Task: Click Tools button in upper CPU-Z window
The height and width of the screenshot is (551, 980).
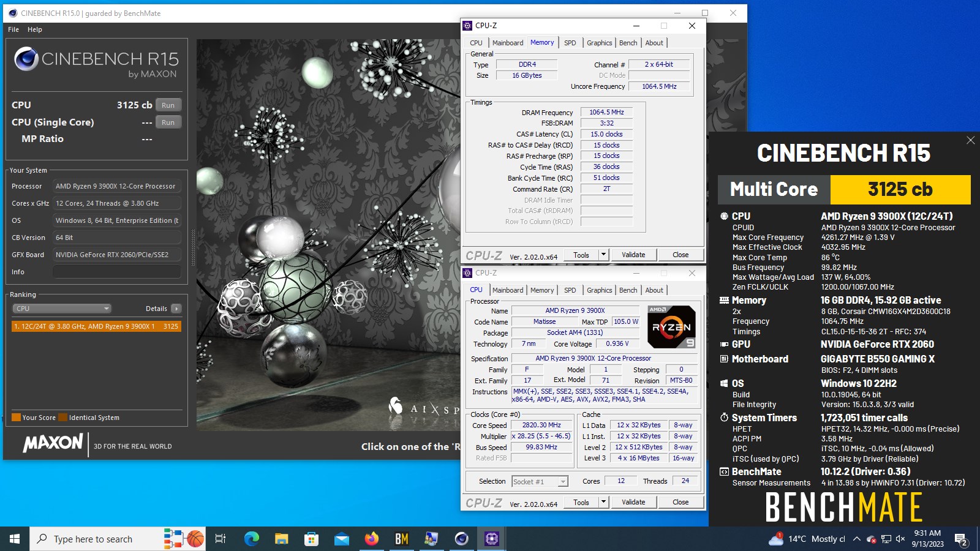Action: 581,255
